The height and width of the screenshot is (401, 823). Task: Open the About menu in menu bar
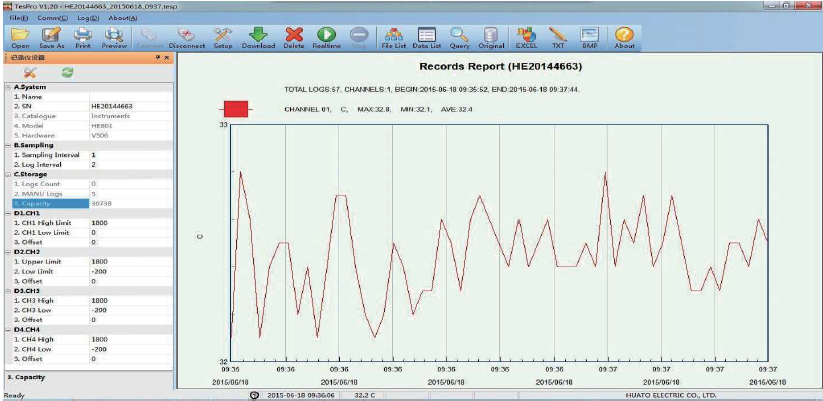pyautogui.click(x=122, y=18)
